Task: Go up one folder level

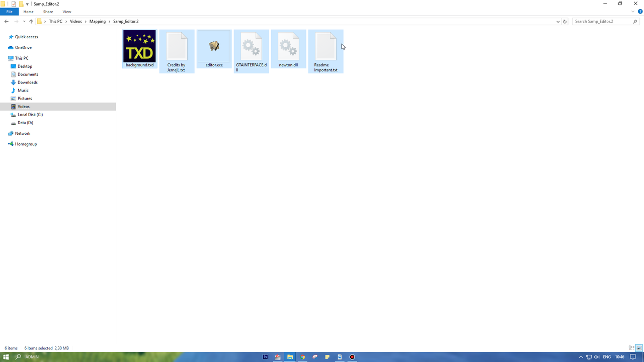Action: [x=31, y=22]
